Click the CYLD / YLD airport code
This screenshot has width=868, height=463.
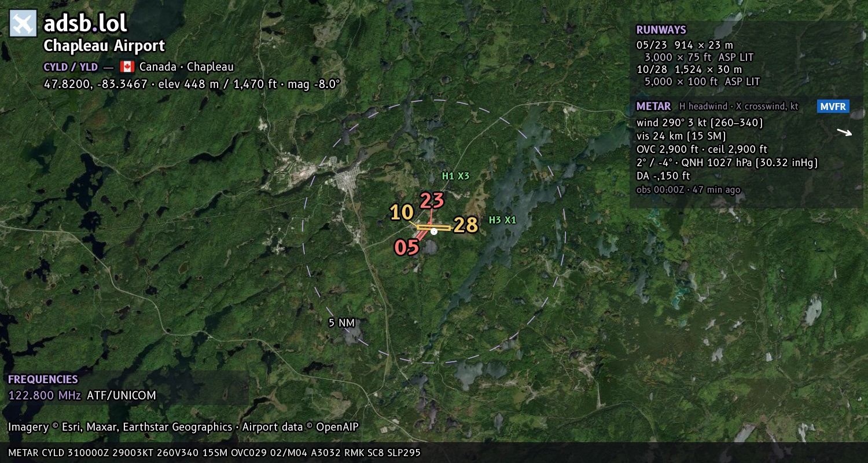pyautogui.click(x=71, y=67)
